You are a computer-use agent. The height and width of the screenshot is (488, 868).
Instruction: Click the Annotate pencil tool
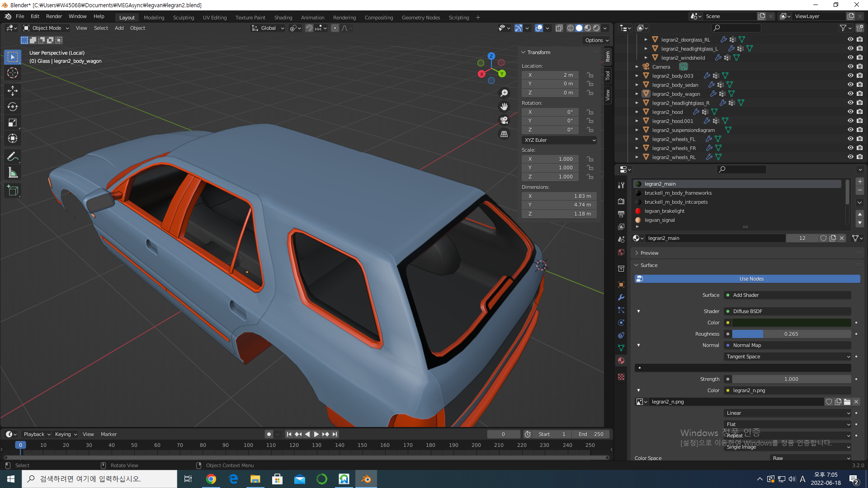(x=12, y=156)
